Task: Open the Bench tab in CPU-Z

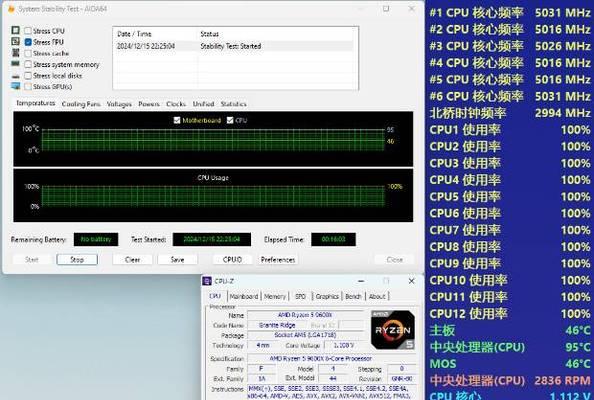Action: 353,296
